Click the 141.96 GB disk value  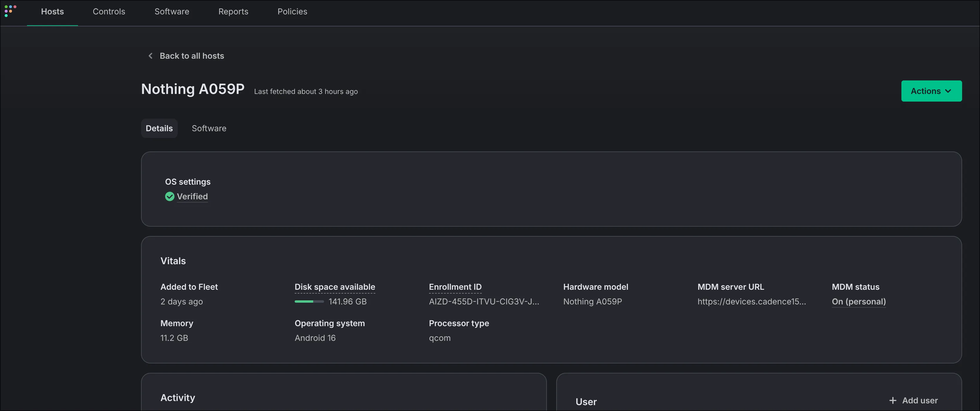347,302
